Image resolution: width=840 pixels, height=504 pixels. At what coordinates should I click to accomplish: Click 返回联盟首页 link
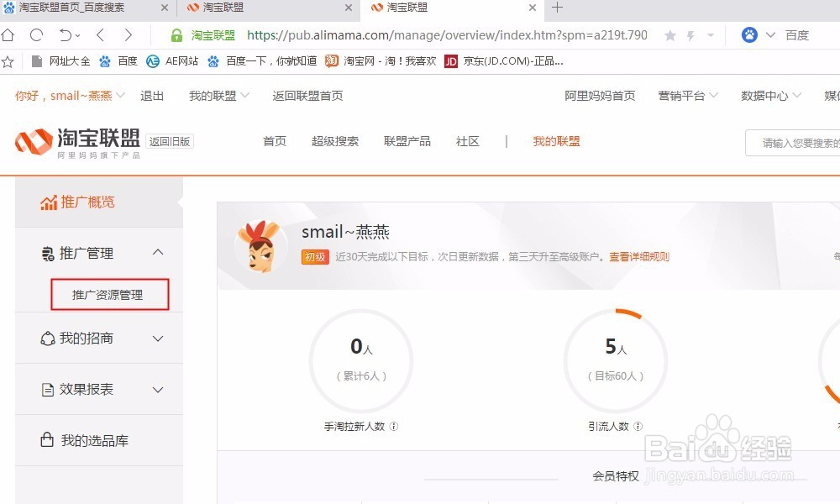click(307, 96)
